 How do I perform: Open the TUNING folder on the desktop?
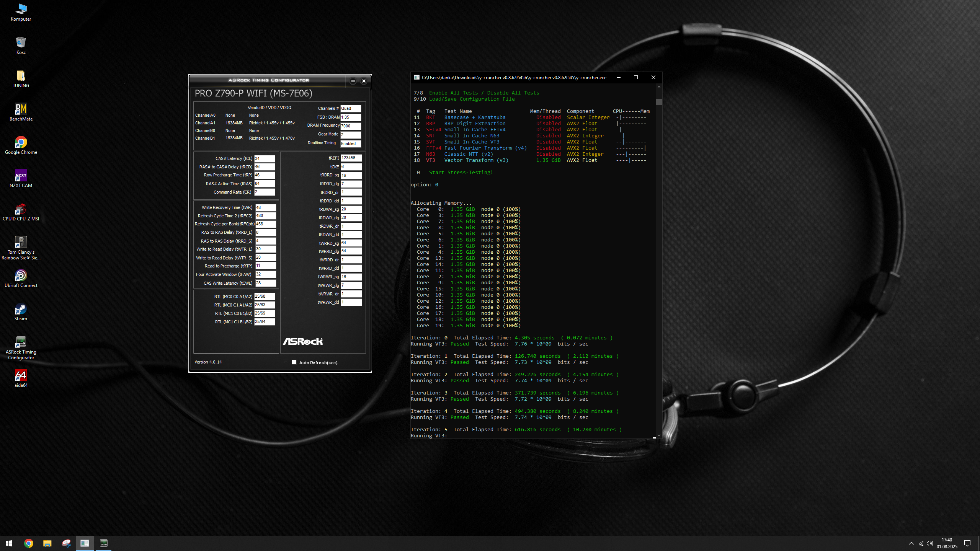21,76
